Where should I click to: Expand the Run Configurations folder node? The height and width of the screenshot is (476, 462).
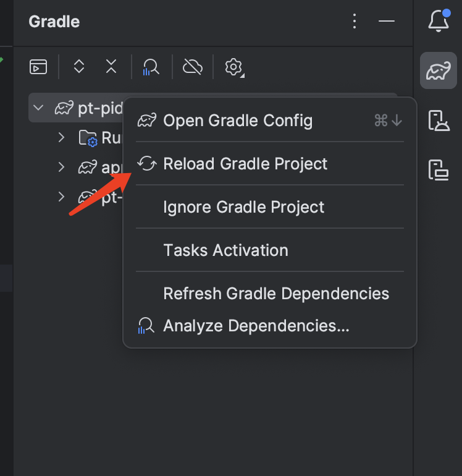pos(61,137)
